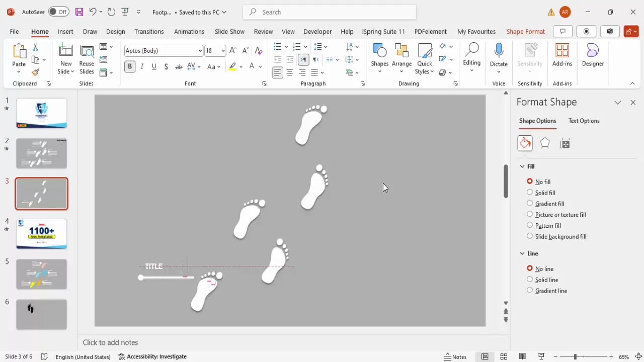Click the Arrange button
Screen dimensions: 644x362
pyautogui.click(x=401, y=58)
